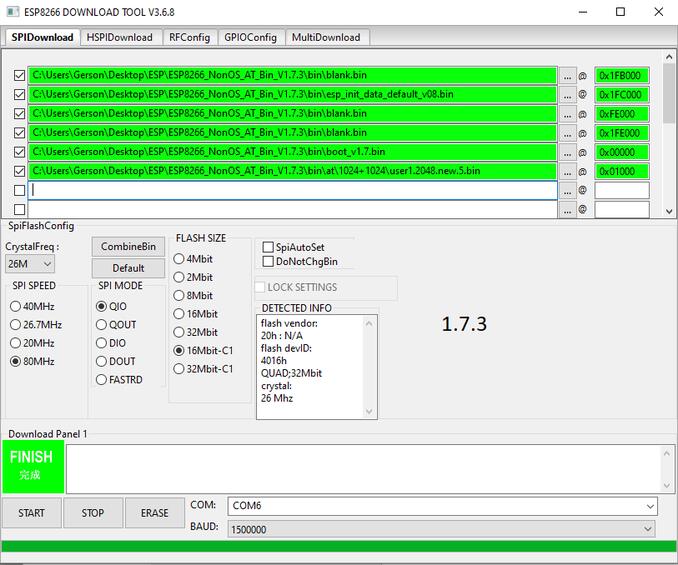This screenshot has width=678, height=565.
Task: Choose 32Mbit-C1 flash size
Action: pyautogui.click(x=179, y=369)
